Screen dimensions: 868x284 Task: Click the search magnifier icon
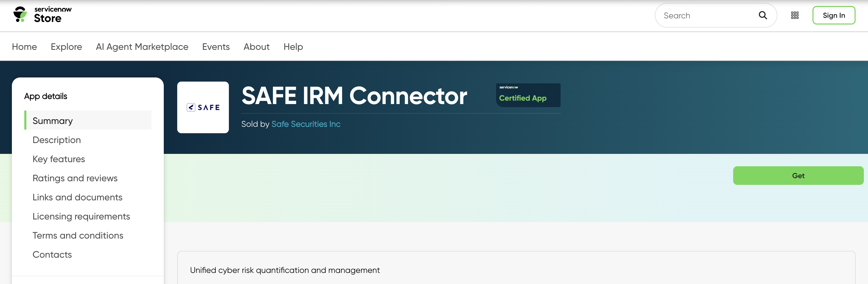tap(763, 15)
